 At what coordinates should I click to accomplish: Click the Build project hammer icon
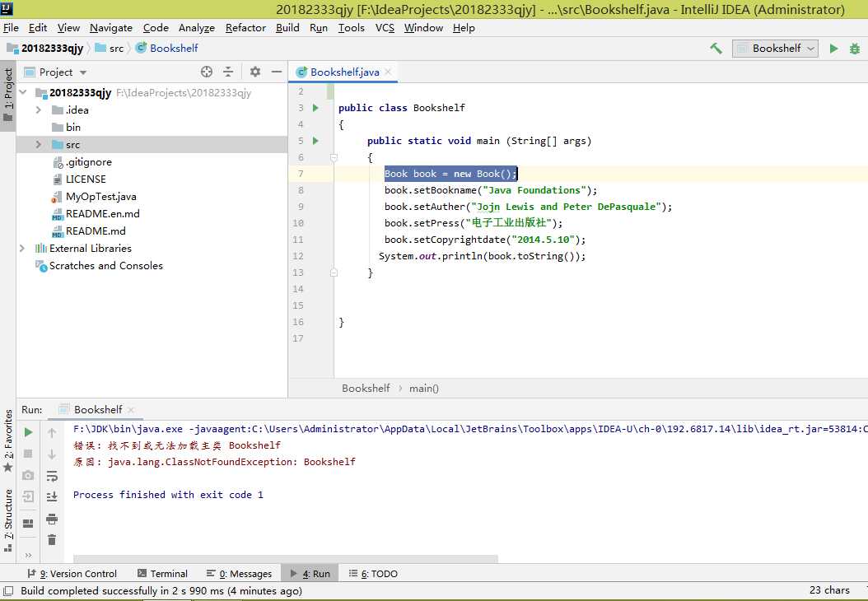716,49
